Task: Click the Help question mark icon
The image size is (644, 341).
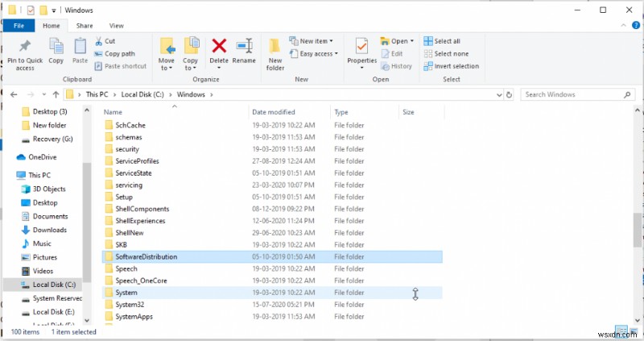Action: (x=636, y=26)
